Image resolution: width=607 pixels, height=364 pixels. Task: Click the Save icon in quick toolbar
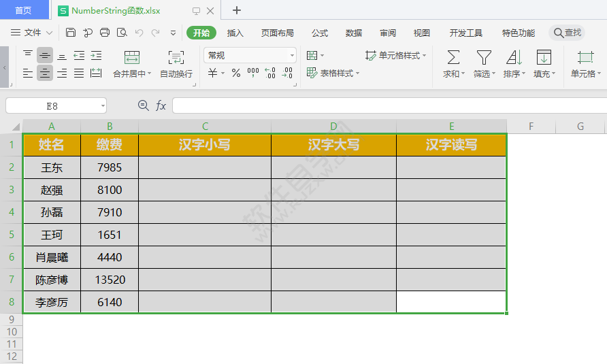71,33
